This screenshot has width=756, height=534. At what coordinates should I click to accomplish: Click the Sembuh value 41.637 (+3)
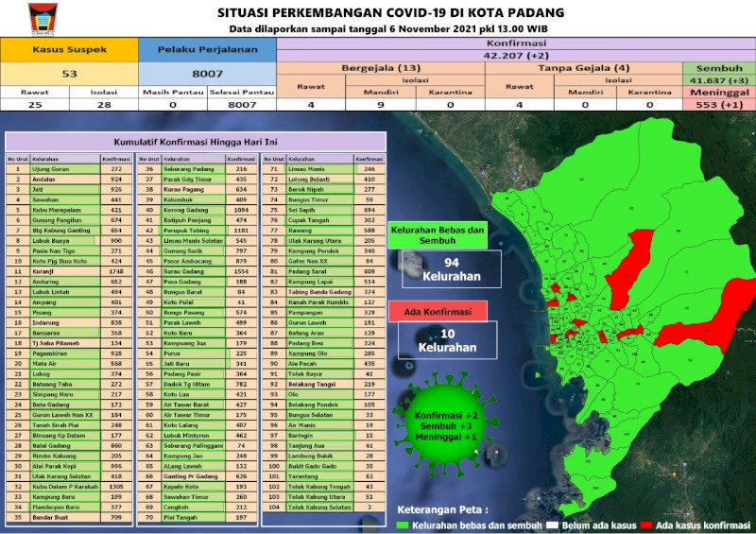(719, 80)
